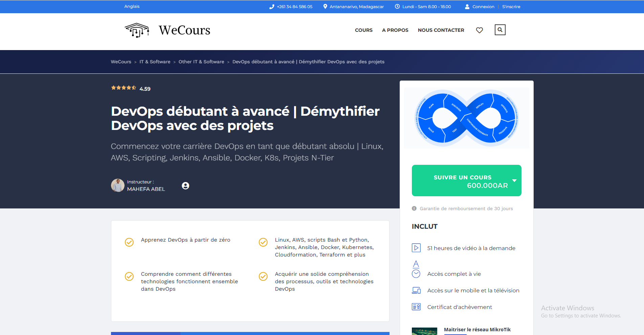644x335 pixels.
Task: Click Accès sur le mobile et la télévision
Action: point(473,290)
